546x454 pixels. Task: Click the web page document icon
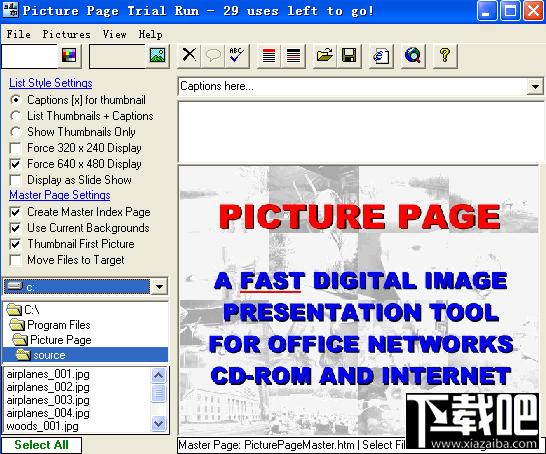click(381, 56)
